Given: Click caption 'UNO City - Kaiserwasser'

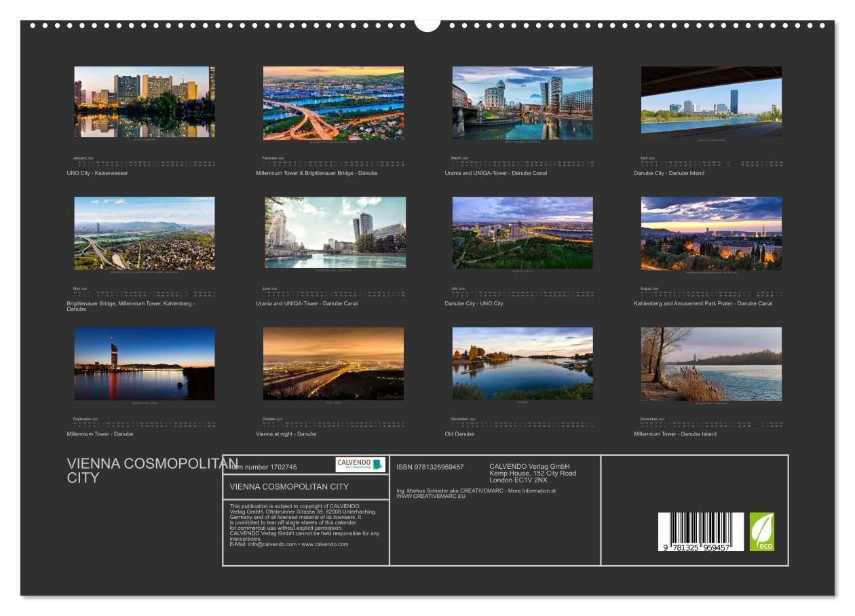Looking at the screenshot, I should click(97, 173).
